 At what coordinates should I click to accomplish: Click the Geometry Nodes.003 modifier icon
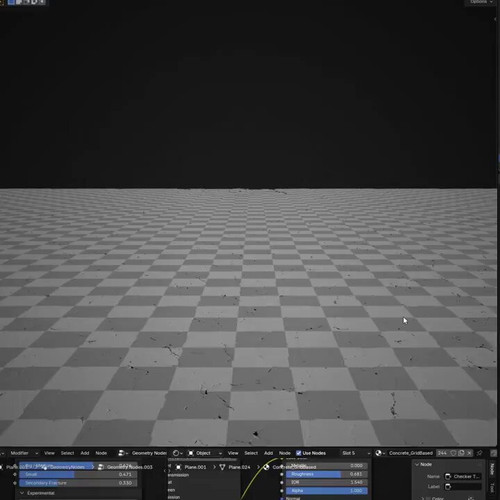click(101, 467)
